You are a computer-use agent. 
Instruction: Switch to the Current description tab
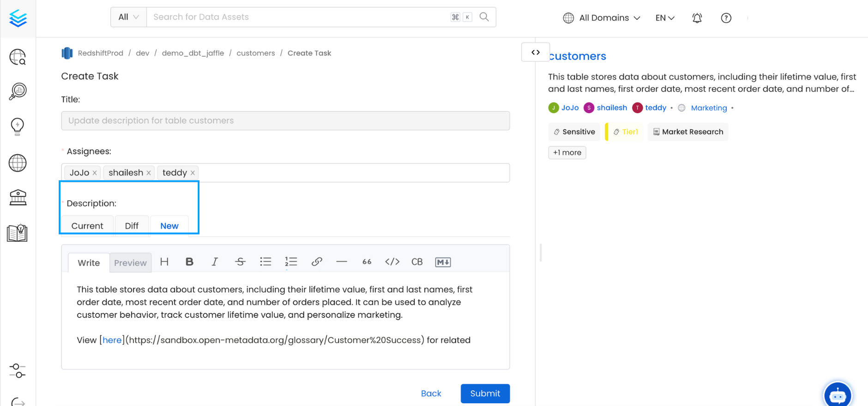(87, 226)
